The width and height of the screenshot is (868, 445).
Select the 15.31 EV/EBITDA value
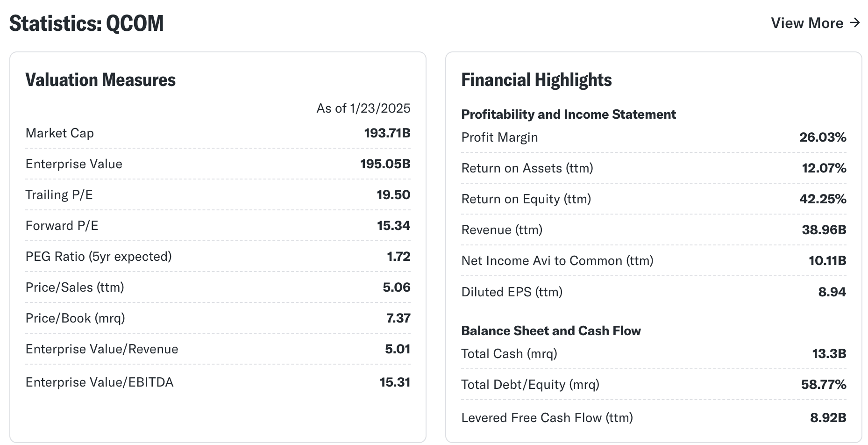tap(395, 382)
